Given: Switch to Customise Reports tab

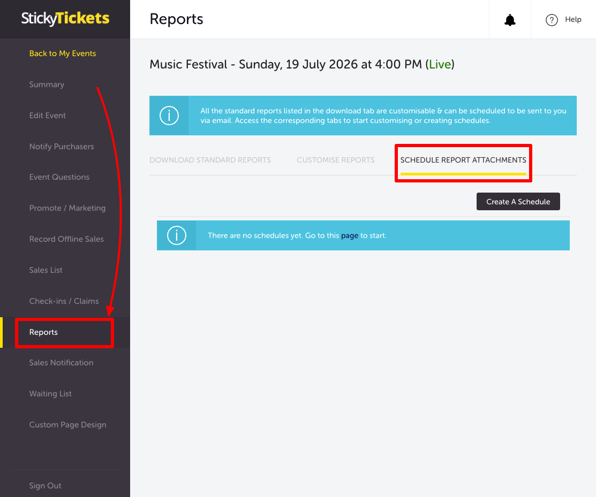Looking at the screenshot, I should click(336, 160).
